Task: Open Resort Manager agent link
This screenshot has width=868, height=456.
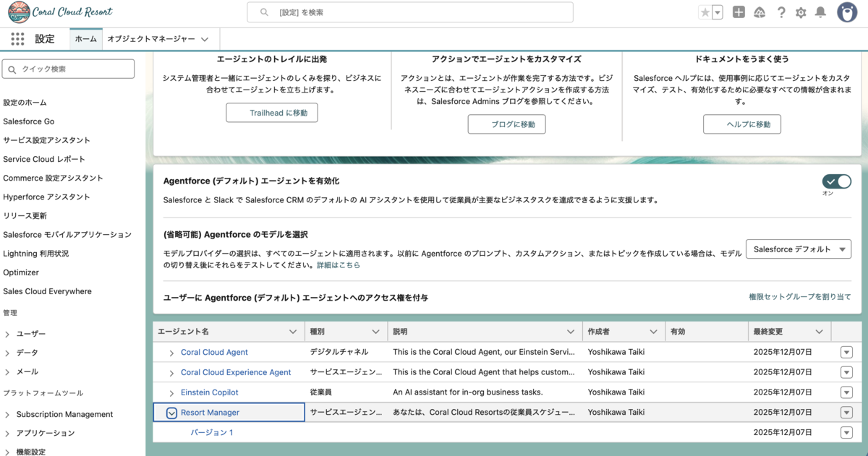Action: pos(210,413)
